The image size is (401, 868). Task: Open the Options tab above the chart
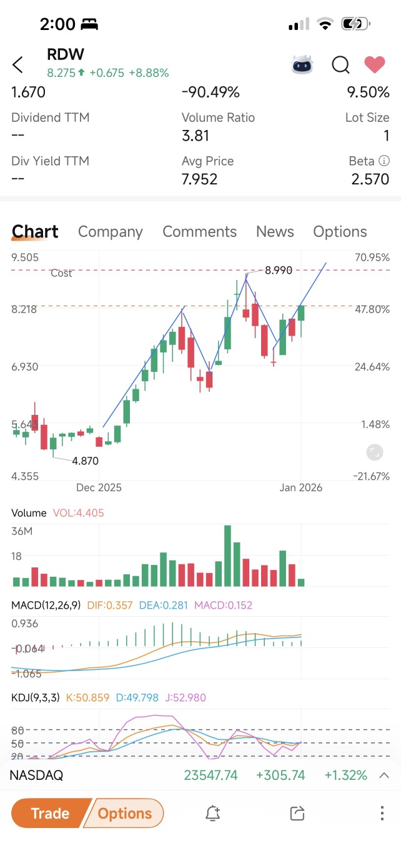click(340, 232)
